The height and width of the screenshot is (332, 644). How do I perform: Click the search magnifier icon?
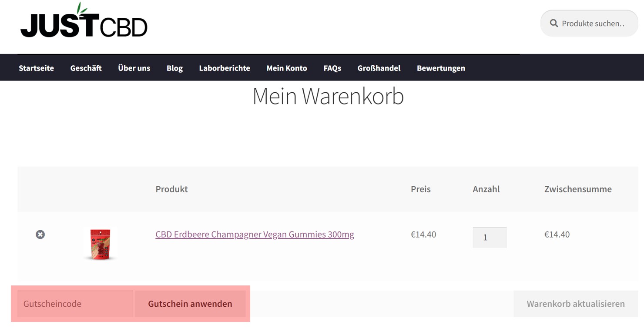(x=553, y=23)
